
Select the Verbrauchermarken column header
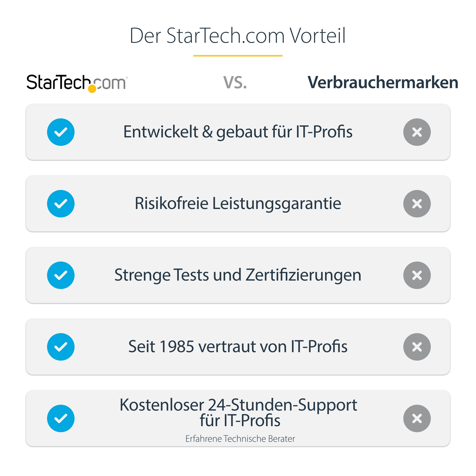(x=383, y=82)
